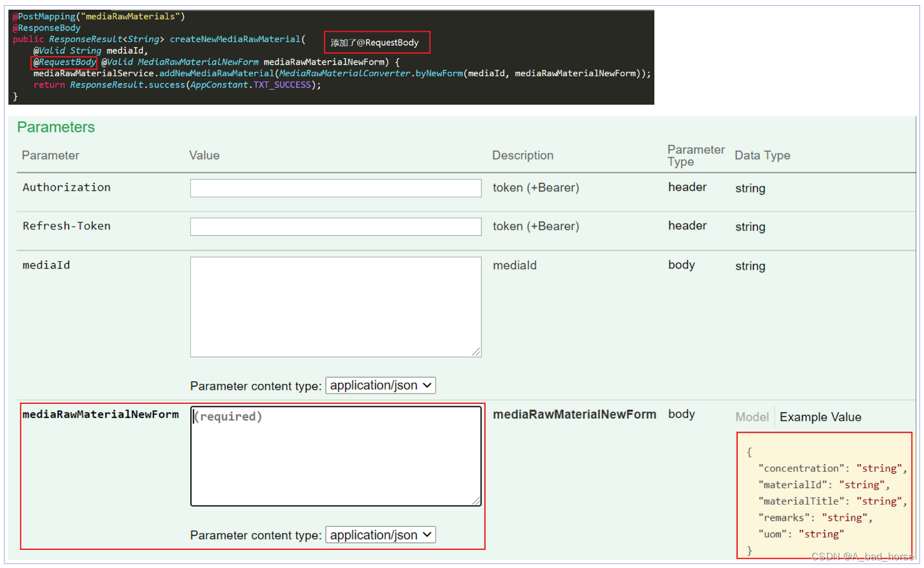Click the "Description" column header
The image size is (924, 568).
522,156
